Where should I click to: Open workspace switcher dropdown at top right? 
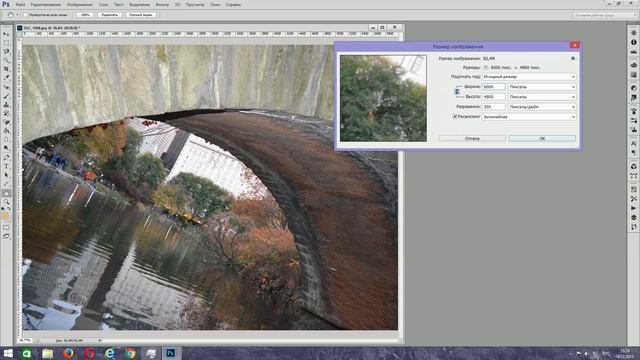point(604,15)
